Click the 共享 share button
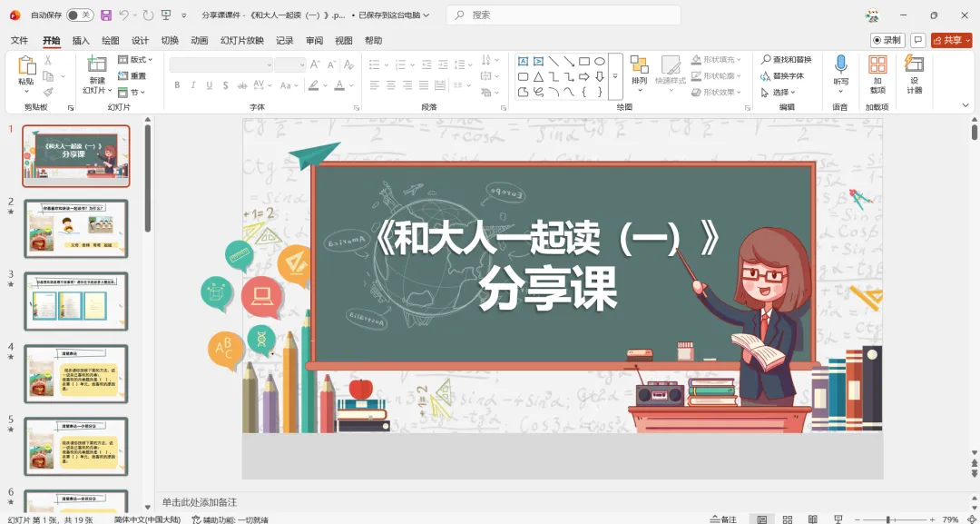The image size is (980, 524). [951, 41]
